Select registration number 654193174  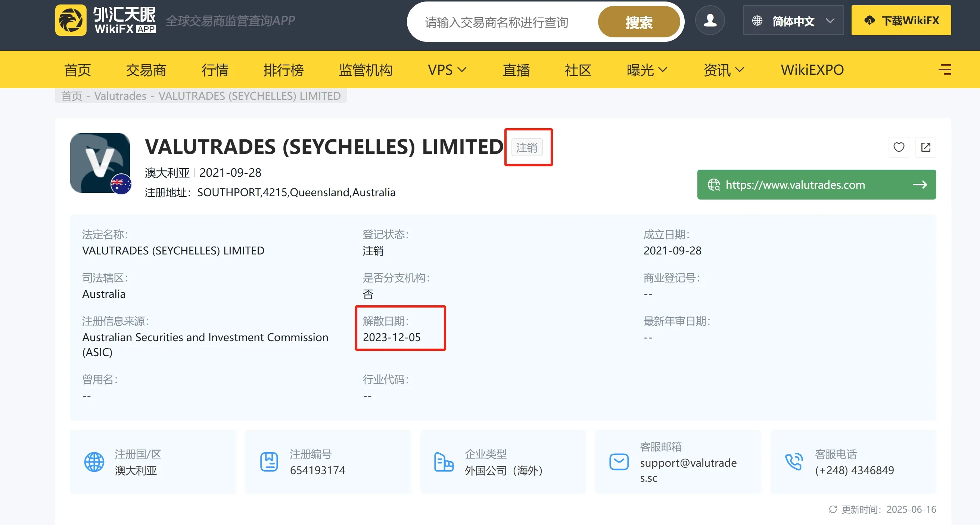317,470
